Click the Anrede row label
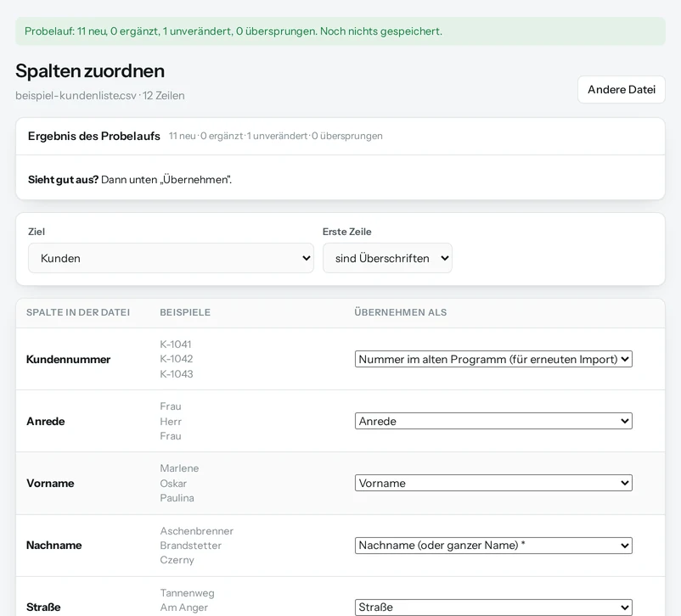This screenshot has height=616, width=681. pyautogui.click(x=46, y=421)
